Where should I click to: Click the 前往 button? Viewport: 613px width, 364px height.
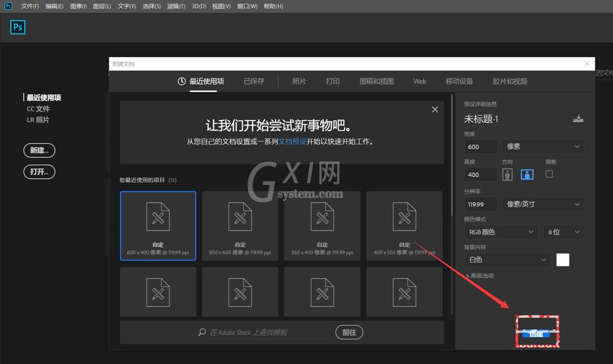click(349, 332)
